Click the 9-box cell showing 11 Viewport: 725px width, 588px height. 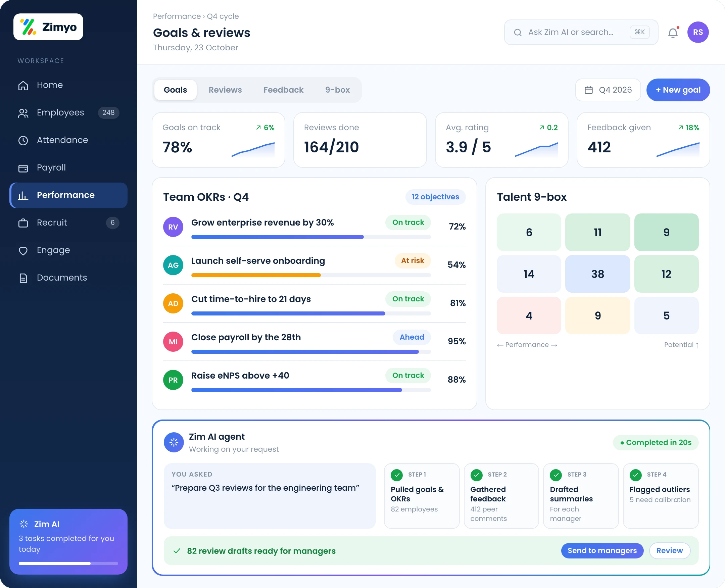(597, 232)
